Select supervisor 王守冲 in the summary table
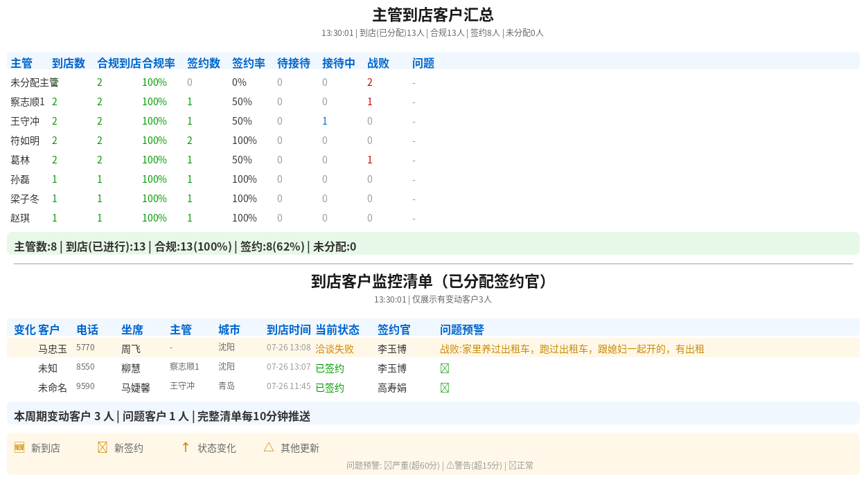This screenshot has height=504, width=866. 25,121
